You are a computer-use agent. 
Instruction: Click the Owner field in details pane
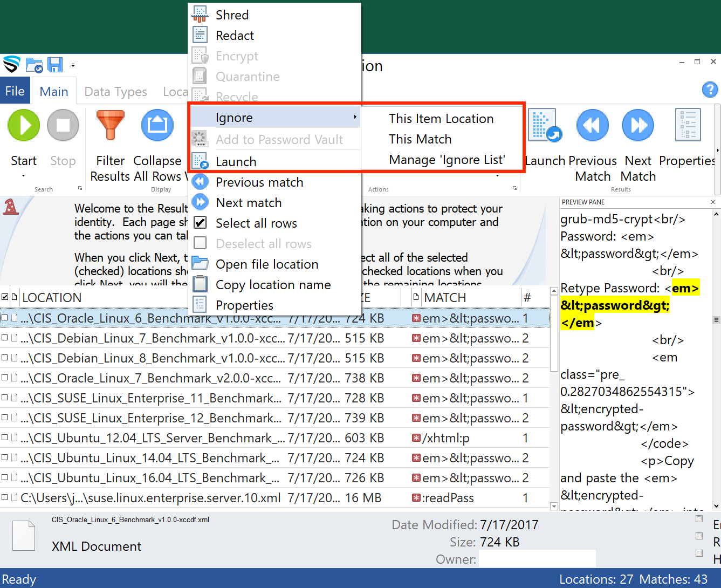click(537, 559)
